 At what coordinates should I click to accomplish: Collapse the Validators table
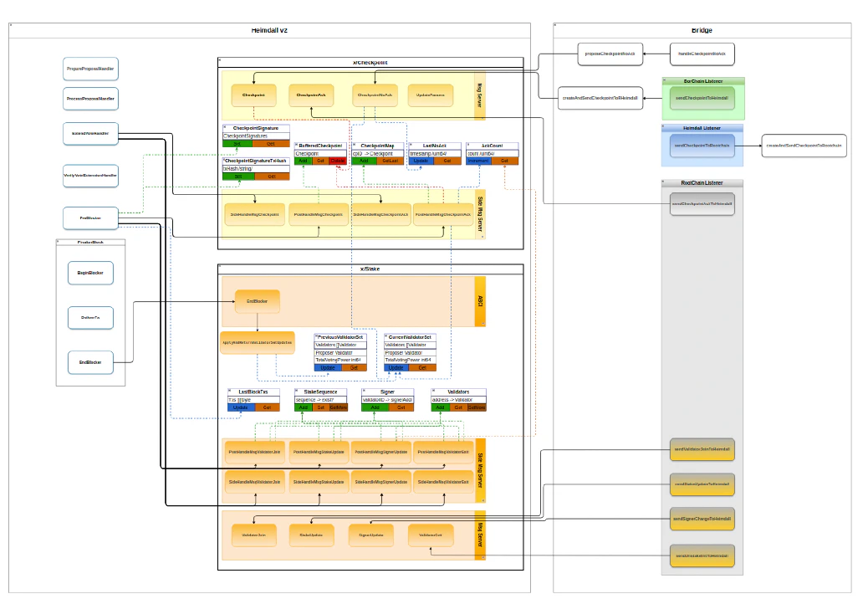coord(433,392)
